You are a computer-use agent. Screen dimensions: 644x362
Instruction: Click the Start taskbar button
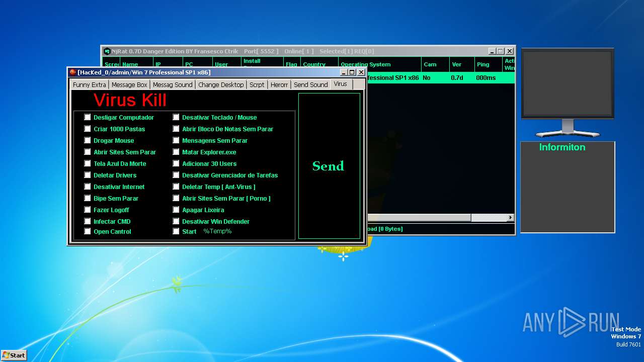tap(14, 355)
